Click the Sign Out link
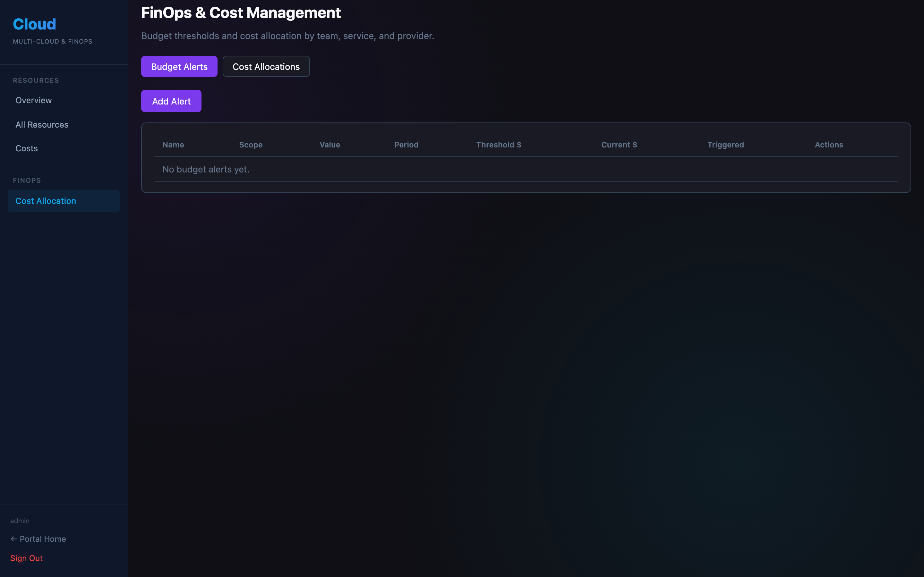The width and height of the screenshot is (924, 577). click(26, 558)
